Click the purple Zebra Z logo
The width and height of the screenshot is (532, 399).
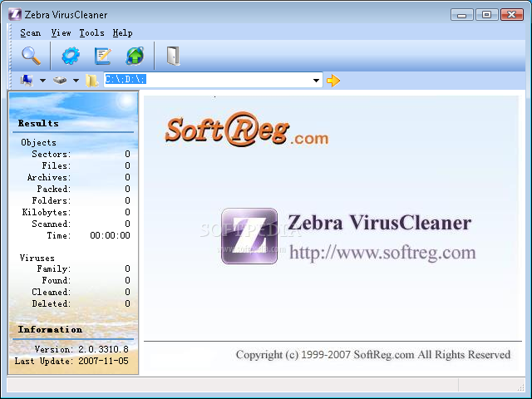pyautogui.click(x=249, y=236)
